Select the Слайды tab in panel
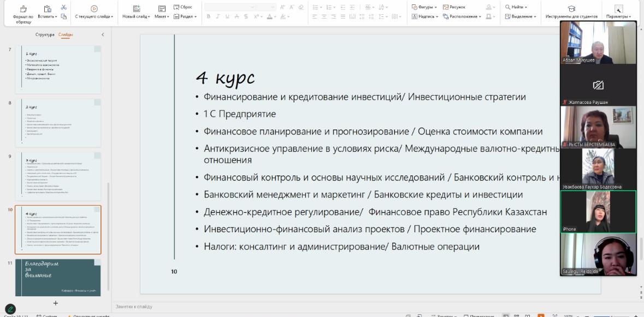644x317 pixels. (65, 34)
